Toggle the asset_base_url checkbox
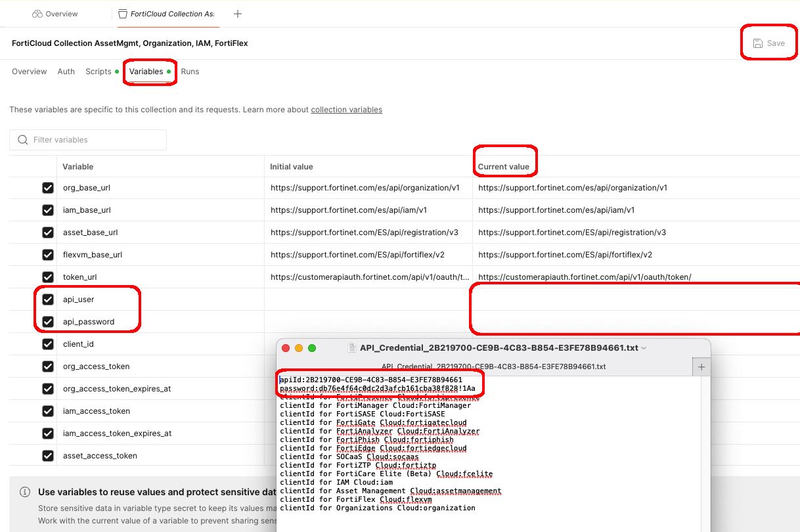The image size is (800, 532). pyautogui.click(x=48, y=233)
